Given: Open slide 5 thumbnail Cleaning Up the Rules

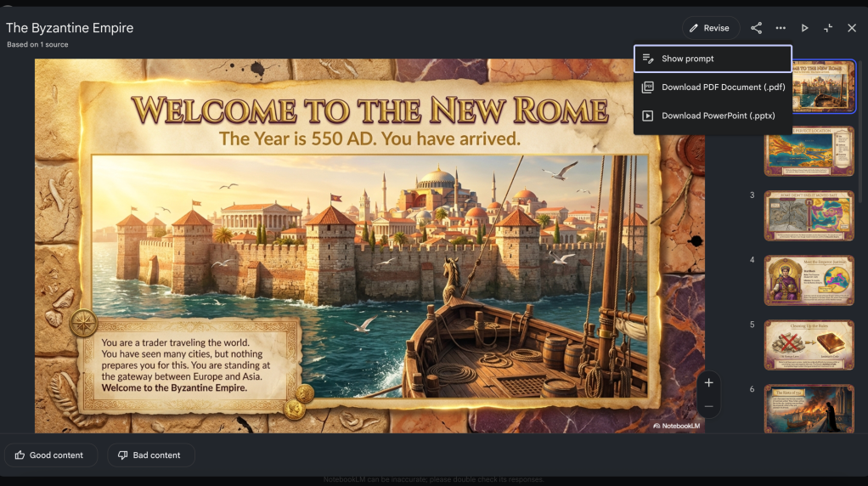Looking at the screenshot, I should click(x=809, y=345).
